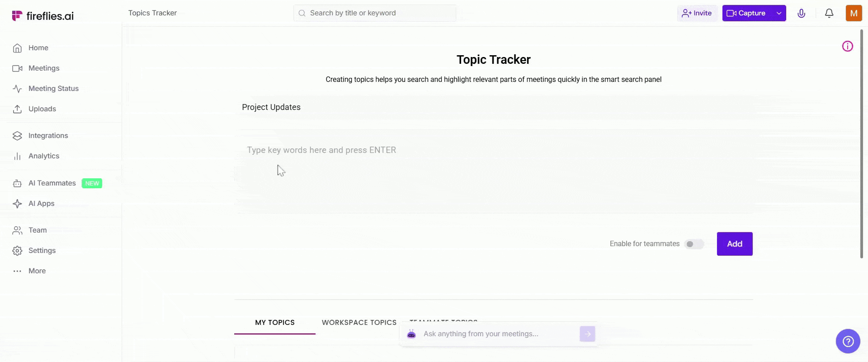
Task: Send the Ask anything arrow button
Action: tap(587, 334)
